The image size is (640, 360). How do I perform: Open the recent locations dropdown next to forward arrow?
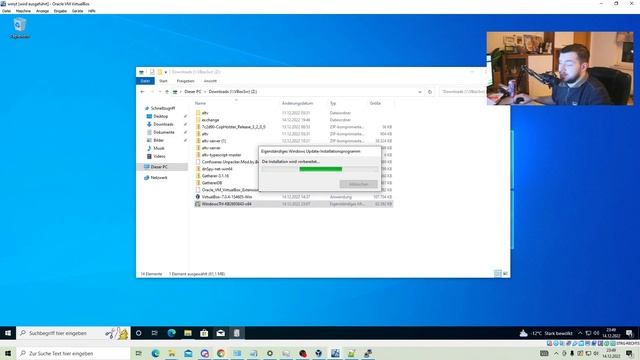point(160,92)
